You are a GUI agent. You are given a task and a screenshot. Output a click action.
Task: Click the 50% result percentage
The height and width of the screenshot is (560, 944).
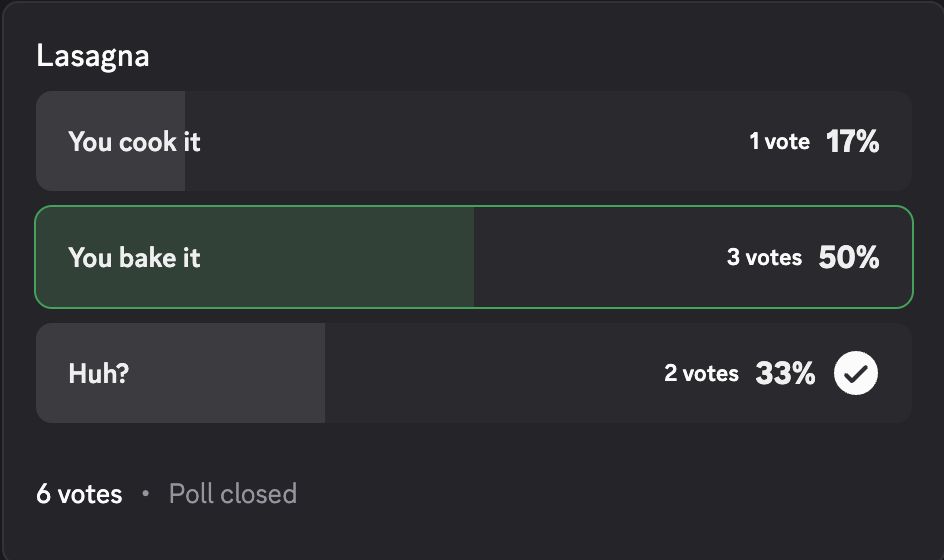pos(848,258)
